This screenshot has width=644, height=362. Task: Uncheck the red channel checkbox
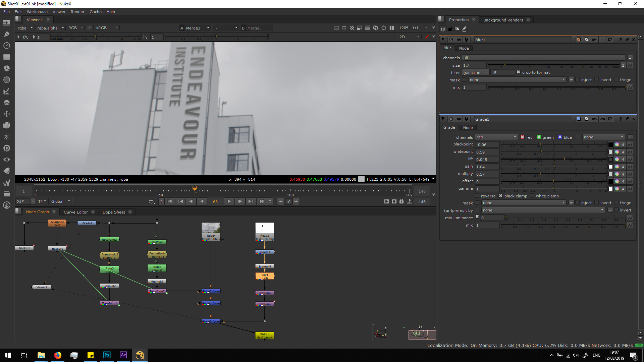point(522,137)
